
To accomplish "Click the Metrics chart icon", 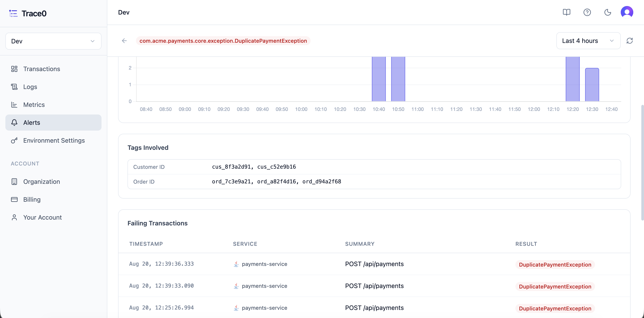I will tap(14, 104).
